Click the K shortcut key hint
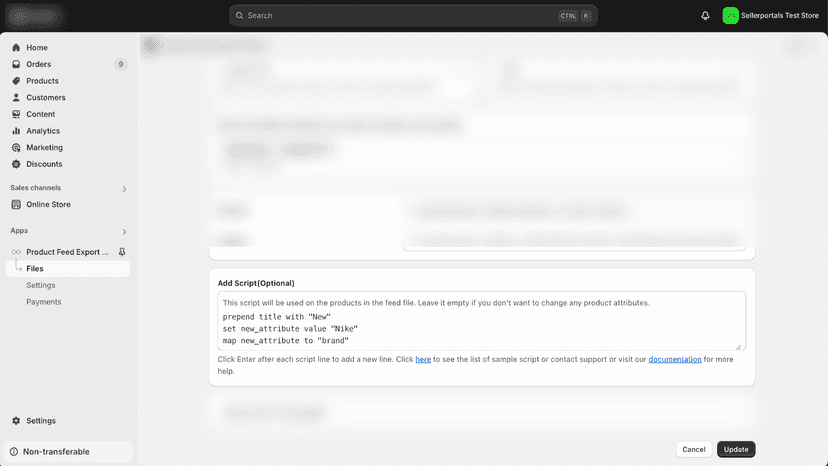This screenshot has height=466, width=828. [x=586, y=16]
